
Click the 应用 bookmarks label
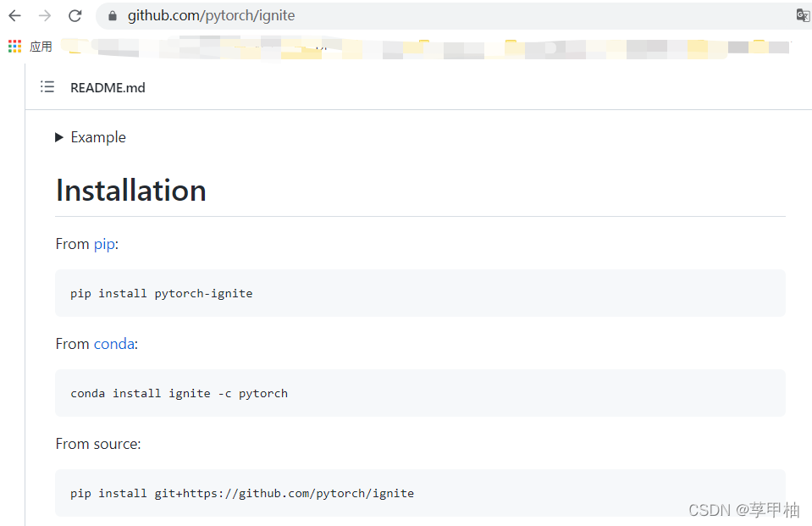[41, 47]
